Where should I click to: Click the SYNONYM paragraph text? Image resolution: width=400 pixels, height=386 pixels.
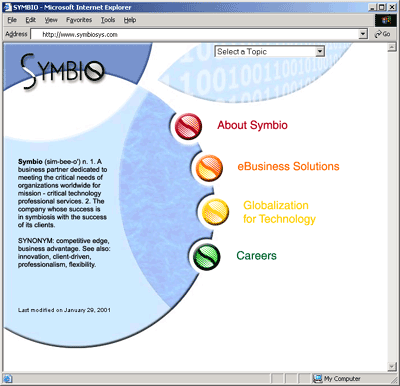click(64, 253)
